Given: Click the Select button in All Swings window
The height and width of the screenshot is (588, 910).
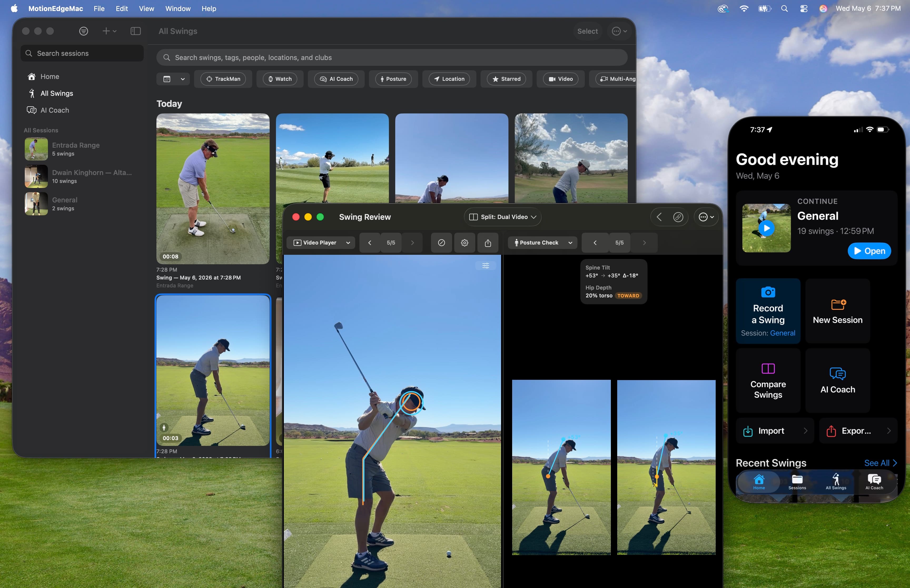Looking at the screenshot, I should click(x=587, y=31).
